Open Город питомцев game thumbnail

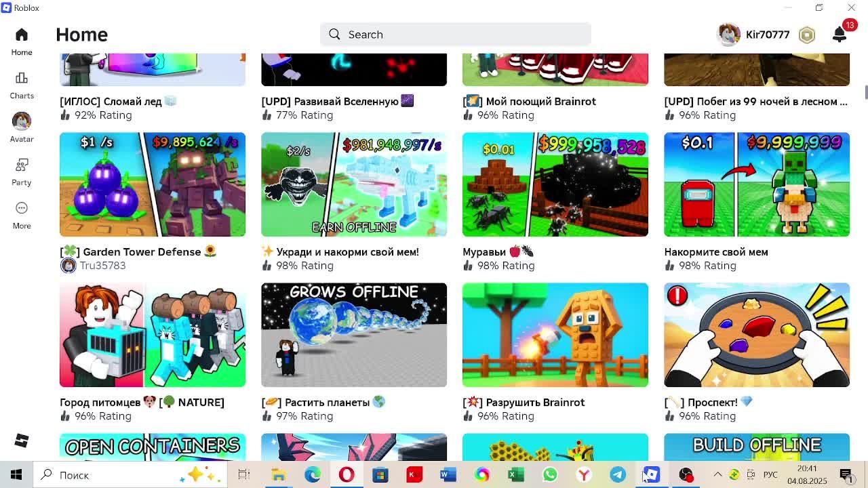point(153,335)
